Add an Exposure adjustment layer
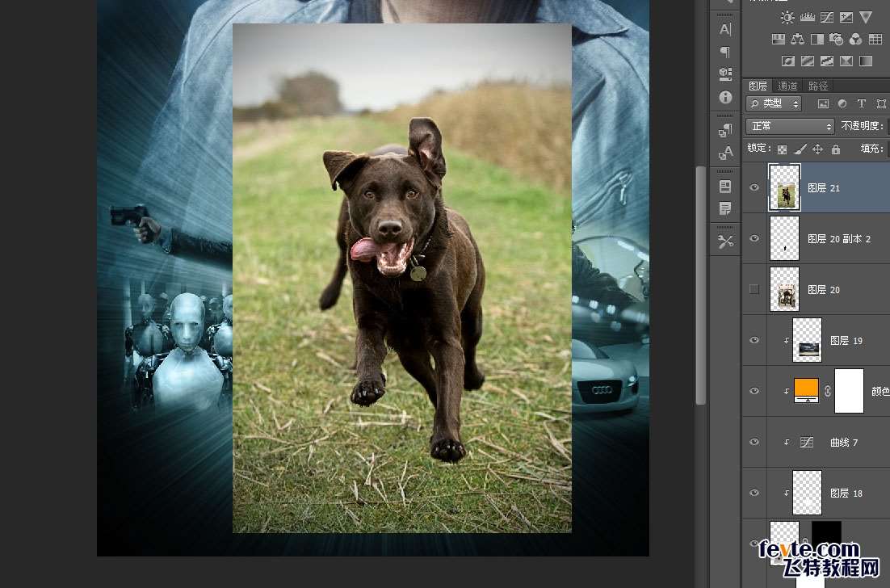The image size is (890, 588). 846,18
